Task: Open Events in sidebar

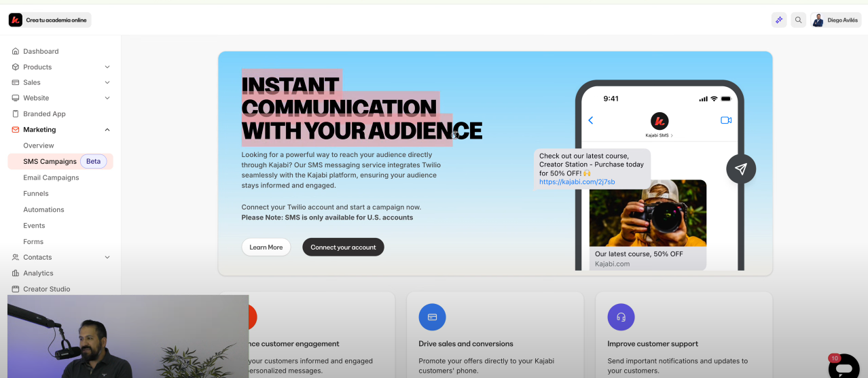Action: point(34,225)
